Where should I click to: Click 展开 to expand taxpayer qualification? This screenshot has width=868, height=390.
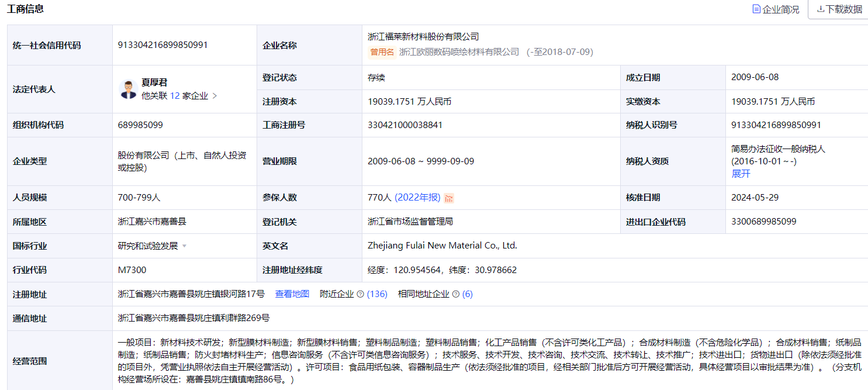pyautogui.click(x=741, y=174)
